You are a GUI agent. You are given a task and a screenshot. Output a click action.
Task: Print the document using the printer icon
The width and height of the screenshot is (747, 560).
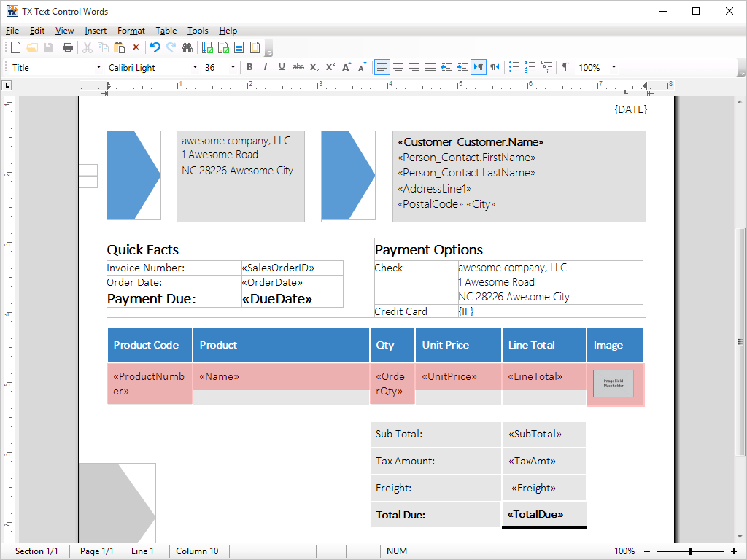[x=68, y=47]
